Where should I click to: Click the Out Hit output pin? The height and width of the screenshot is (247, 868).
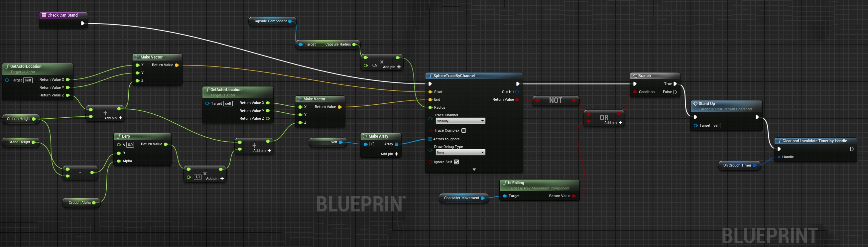pyautogui.click(x=517, y=92)
